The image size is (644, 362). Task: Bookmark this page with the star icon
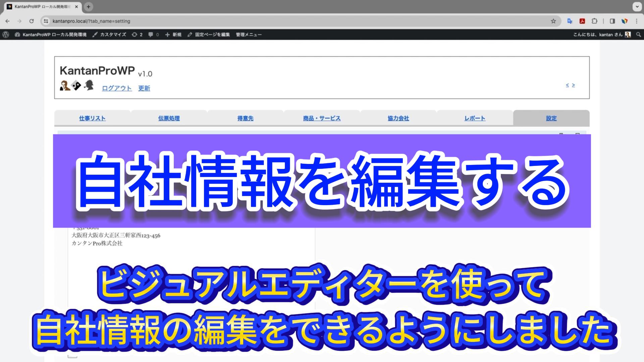553,21
